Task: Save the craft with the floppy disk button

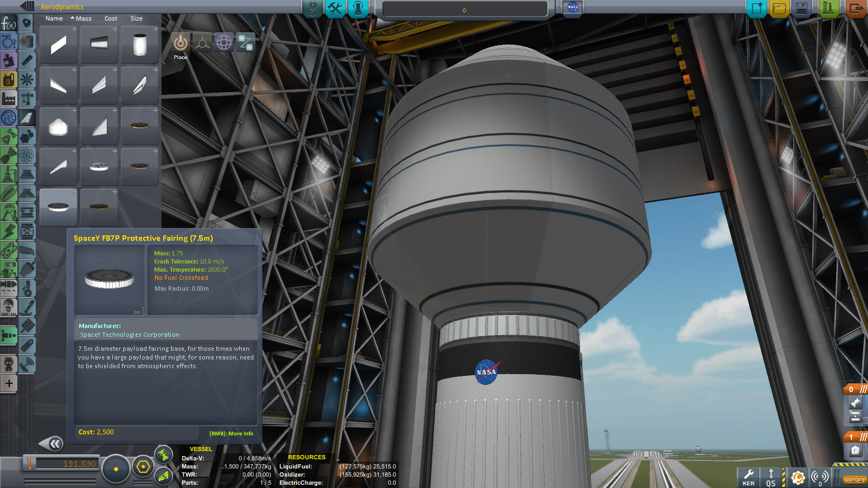Action: click(801, 8)
